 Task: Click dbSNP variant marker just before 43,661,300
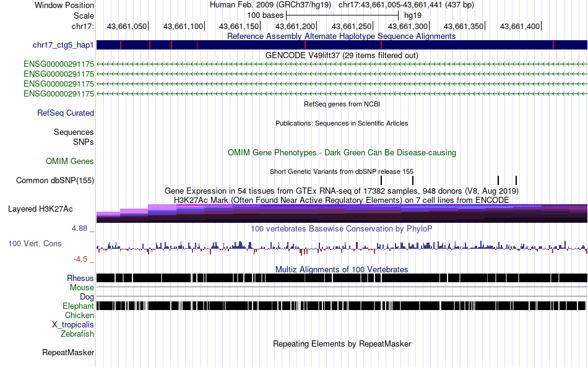coord(413,180)
